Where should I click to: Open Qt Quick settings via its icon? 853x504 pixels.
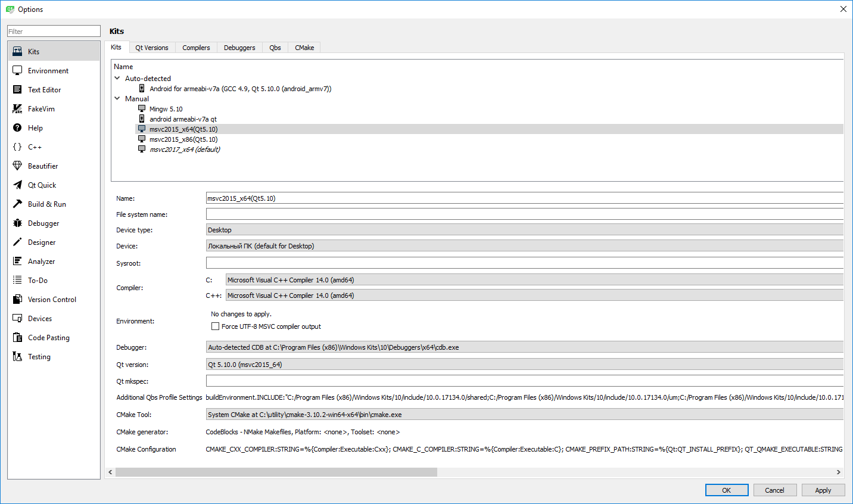pyautogui.click(x=17, y=185)
